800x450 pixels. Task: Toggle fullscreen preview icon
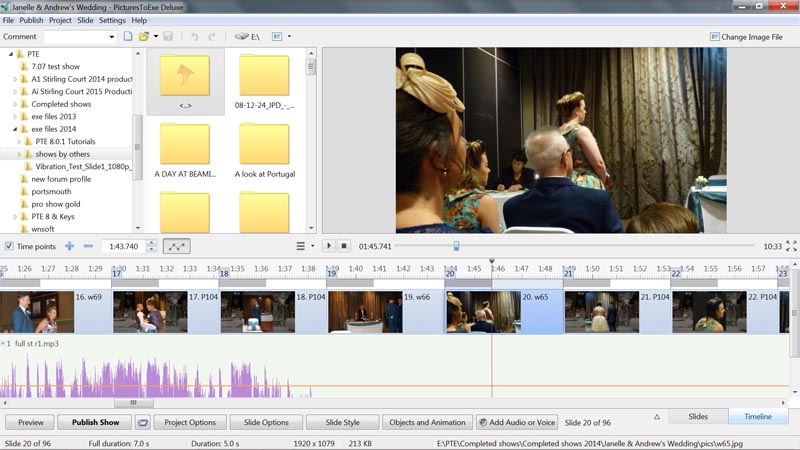point(791,246)
